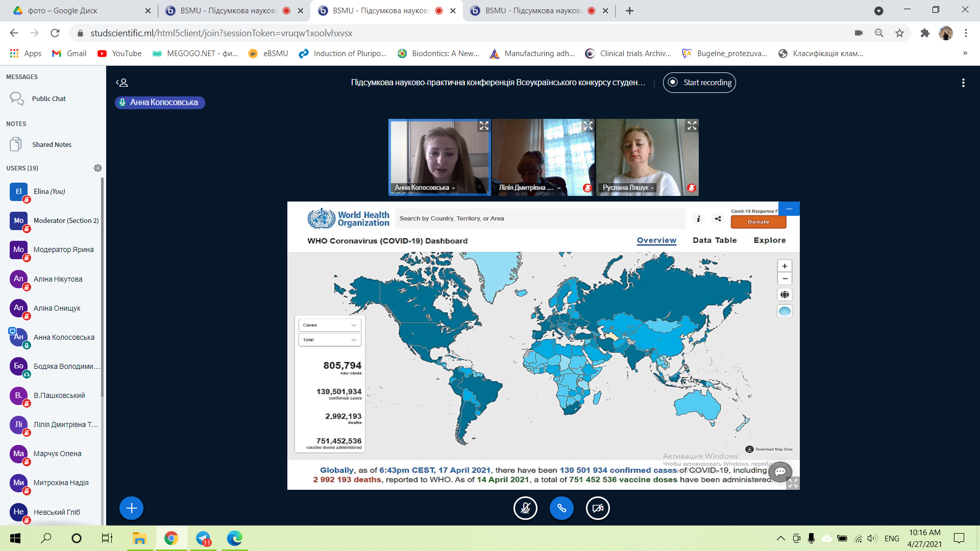
Task: Minimize the presentation with blue button
Action: (789, 209)
